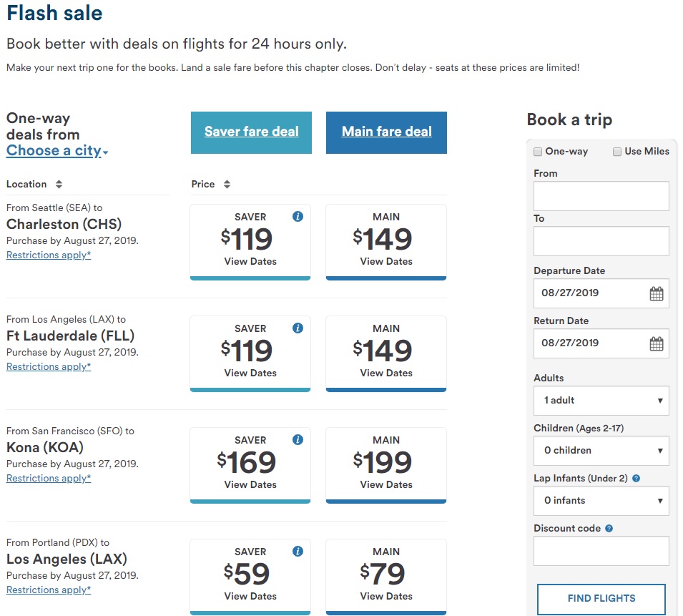
Task: Select the Saver fare deal tab
Action: tap(251, 132)
